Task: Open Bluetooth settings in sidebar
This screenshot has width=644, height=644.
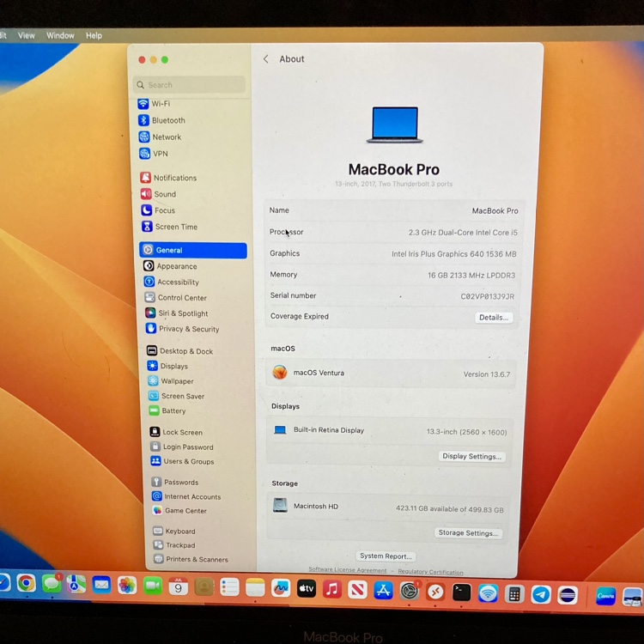Action: pyautogui.click(x=161, y=120)
